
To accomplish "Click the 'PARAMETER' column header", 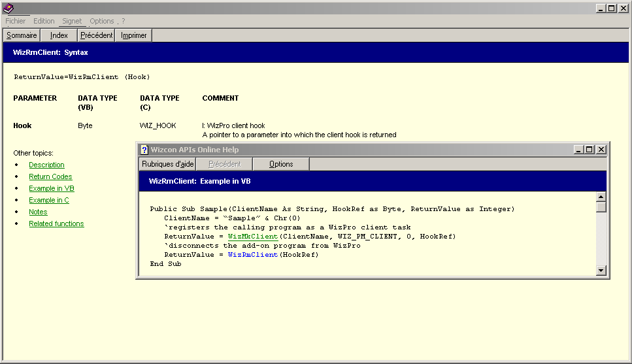I will point(35,99).
